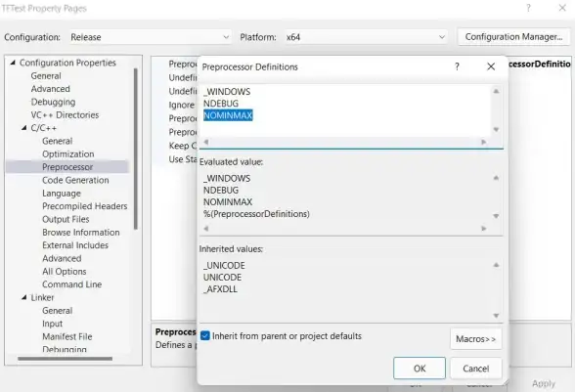Click the property tree horizontal scrollbar
Image resolution: width=575 pixels, height=392 pixels.
(x=65, y=359)
